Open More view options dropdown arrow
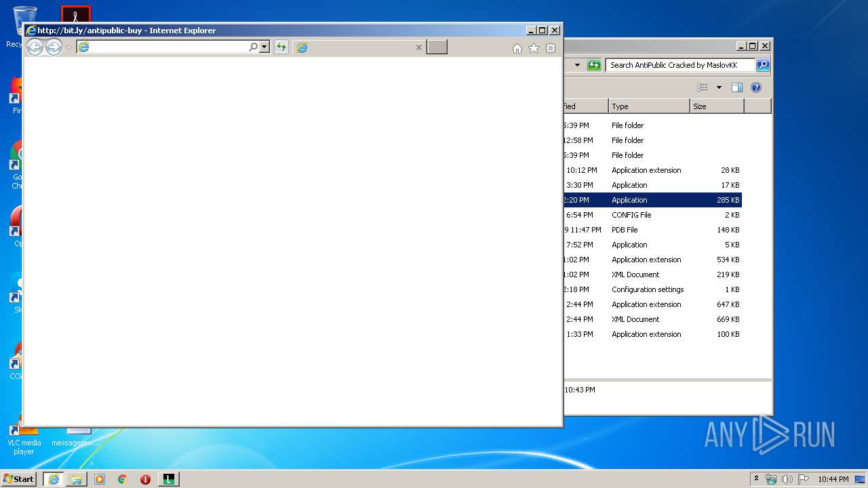The height and width of the screenshot is (488, 868). pos(719,87)
